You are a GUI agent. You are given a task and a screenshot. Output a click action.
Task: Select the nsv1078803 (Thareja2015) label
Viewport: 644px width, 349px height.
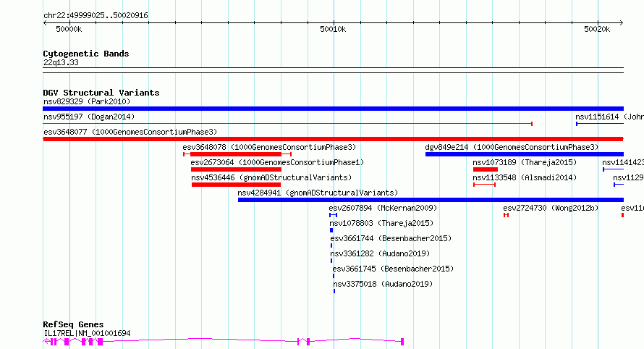pos(381,223)
